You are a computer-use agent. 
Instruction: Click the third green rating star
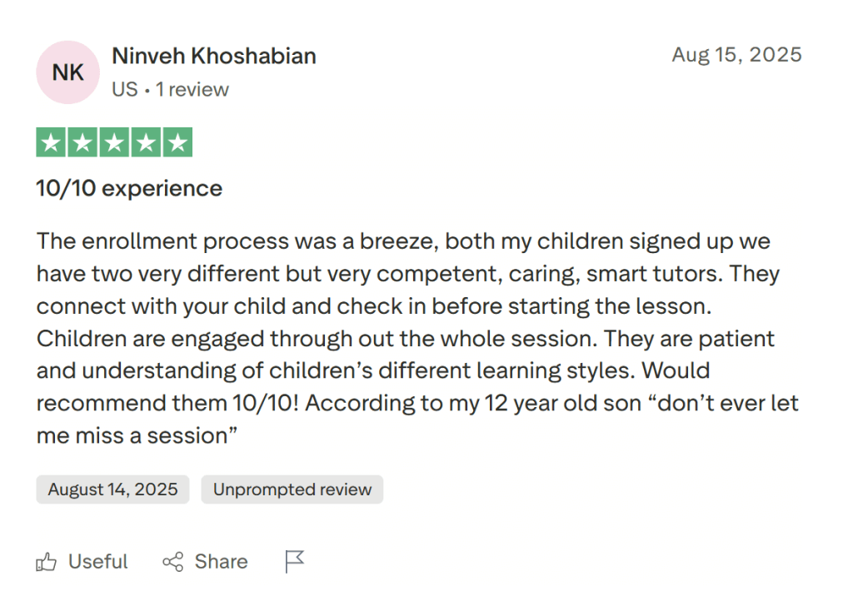coord(114,142)
